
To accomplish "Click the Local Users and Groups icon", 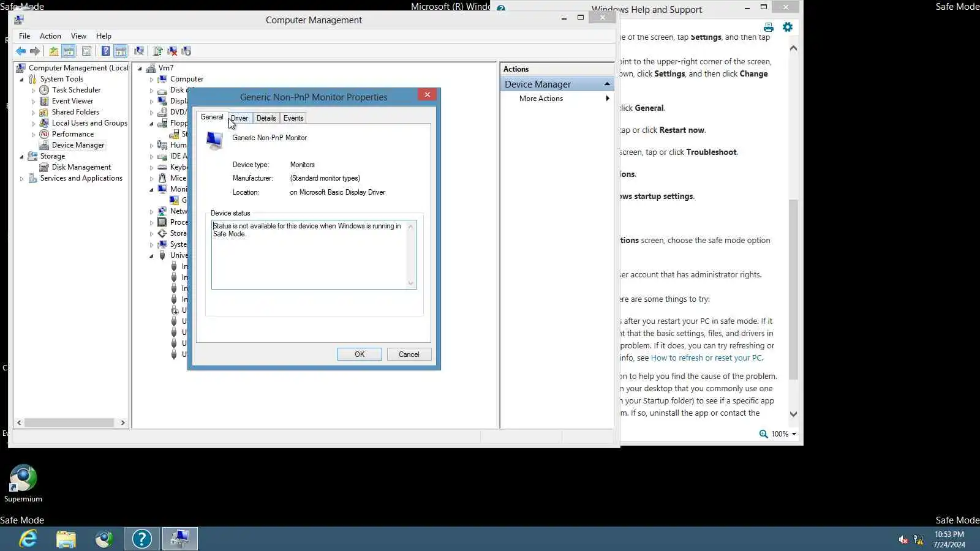I will [44, 123].
